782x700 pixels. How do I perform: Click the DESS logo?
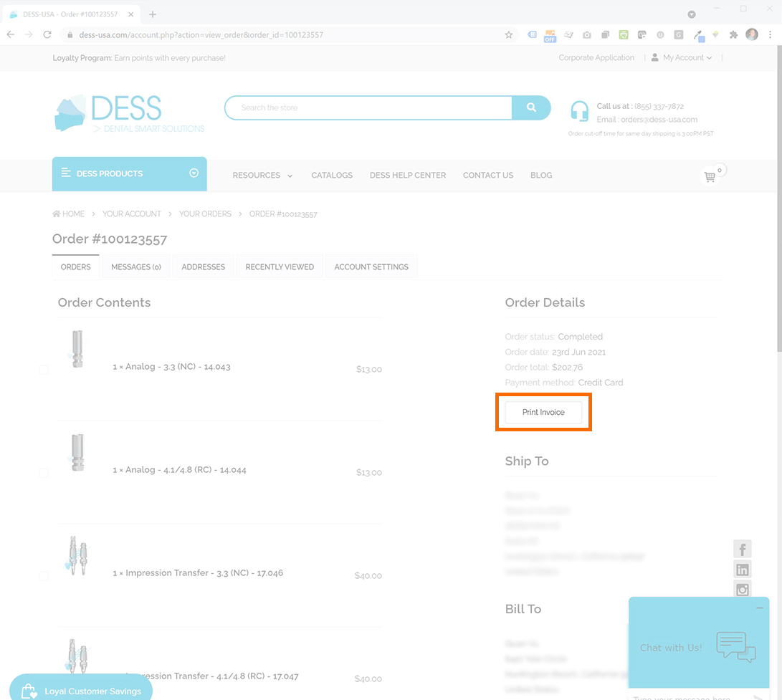[129, 113]
